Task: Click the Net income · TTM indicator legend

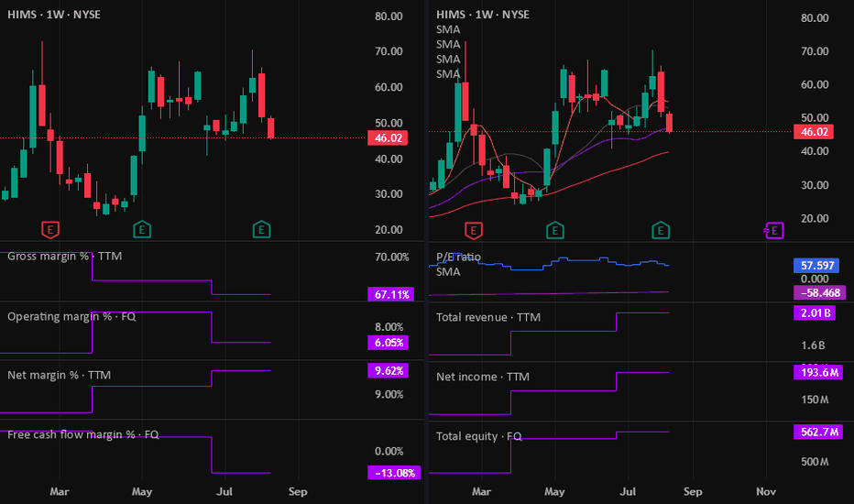Action: pyautogui.click(x=483, y=377)
